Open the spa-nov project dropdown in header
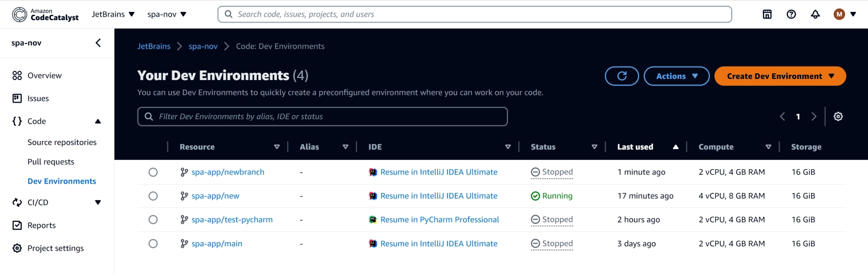Image resolution: width=868 pixels, height=274 pixels. tap(167, 14)
